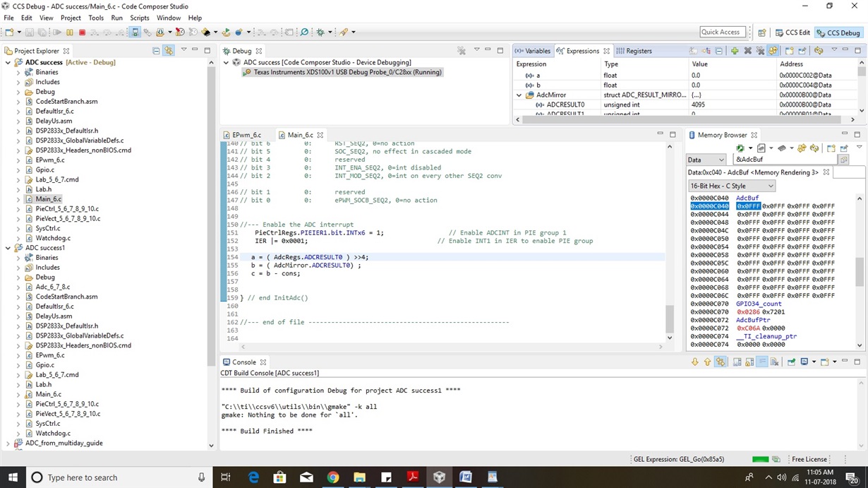Click the Console next error down arrow
The height and width of the screenshot is (488, 868).
pyautogui.click(x=695, y=362)
